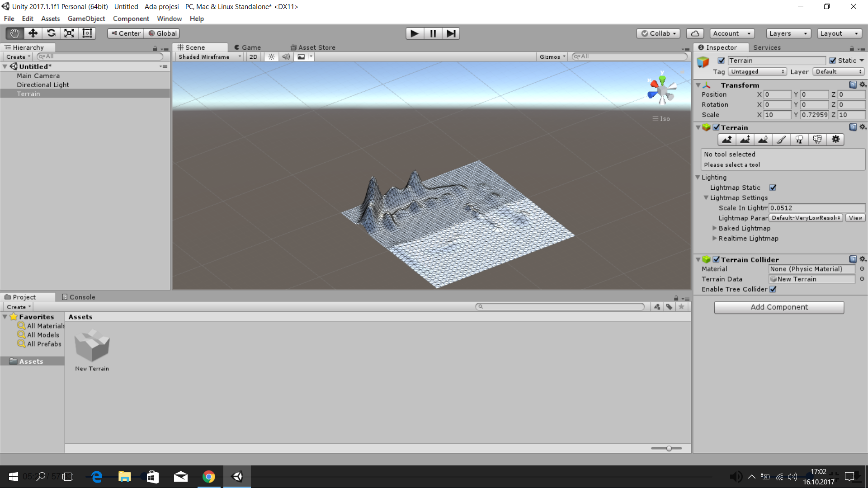Select the Smooth Height terrain tool
This screenshot has height=488, width=868.
(763, 140)
